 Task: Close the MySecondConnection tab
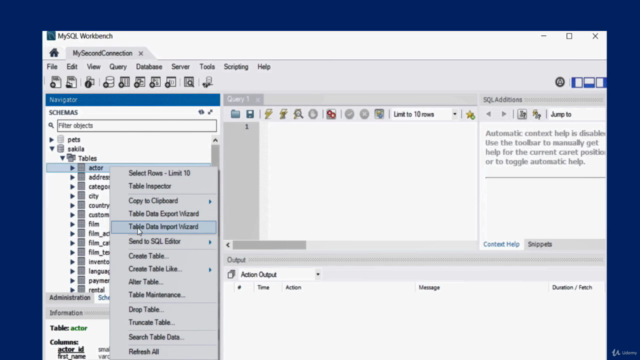click(x=141, y=53)
